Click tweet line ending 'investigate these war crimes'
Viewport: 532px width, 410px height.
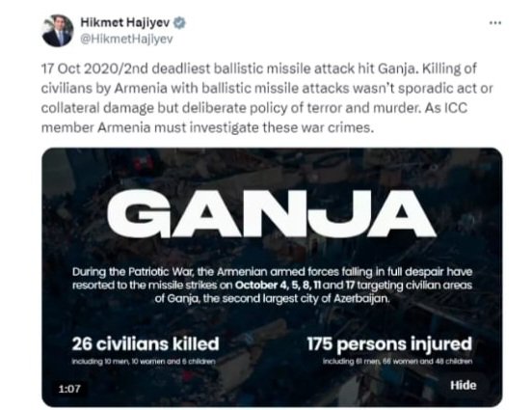pyautogui.click(x=207, y=128)
